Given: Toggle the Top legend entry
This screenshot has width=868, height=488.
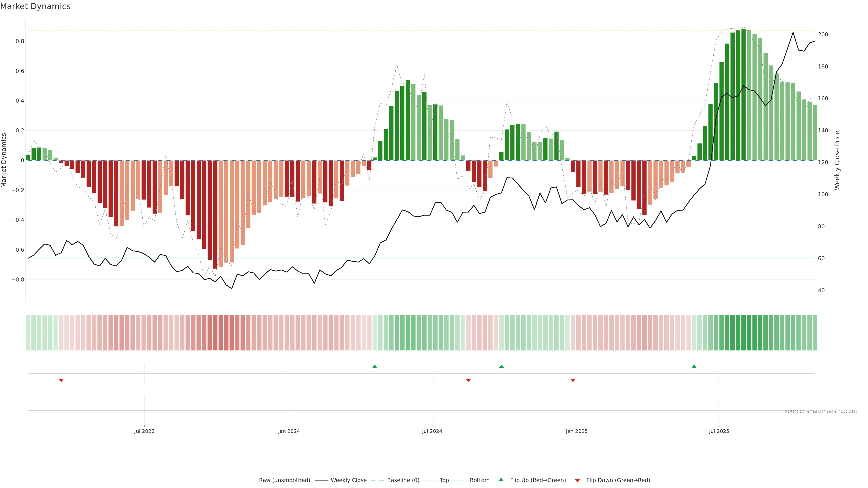Looking at the screenshot, I should [x=444, y=480].
